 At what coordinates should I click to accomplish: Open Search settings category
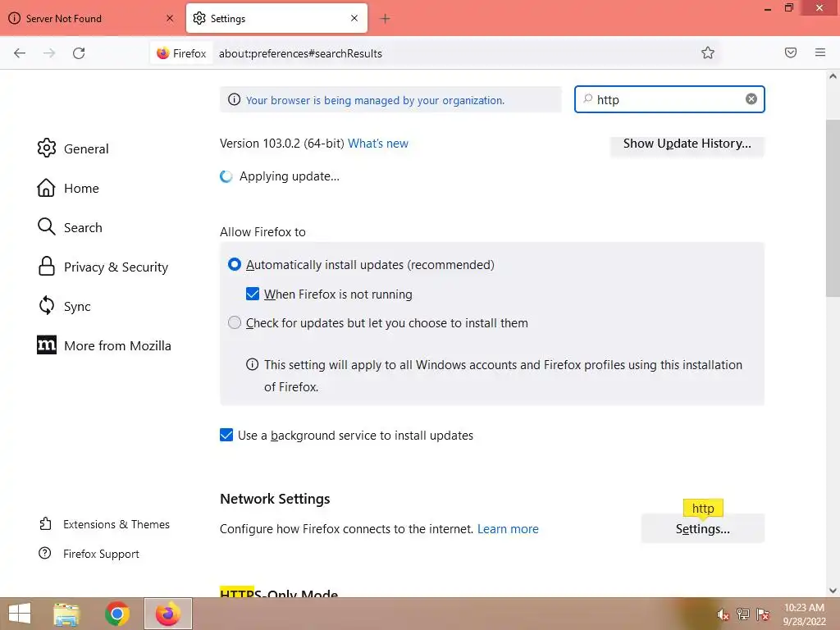coord(70,227)
